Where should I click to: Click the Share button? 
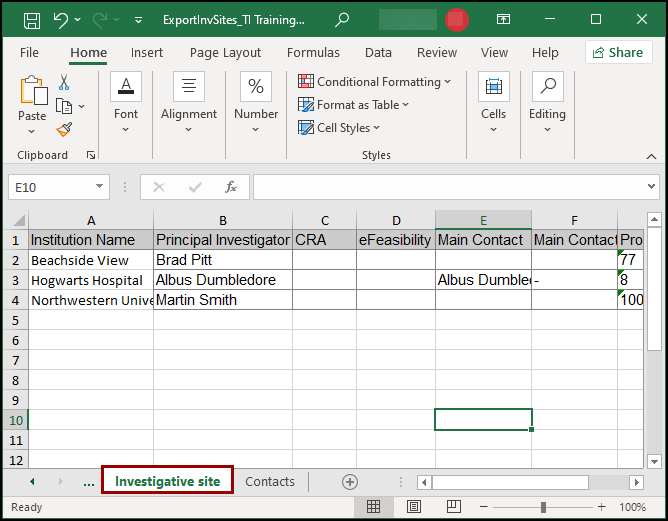(x=618, y=53)
